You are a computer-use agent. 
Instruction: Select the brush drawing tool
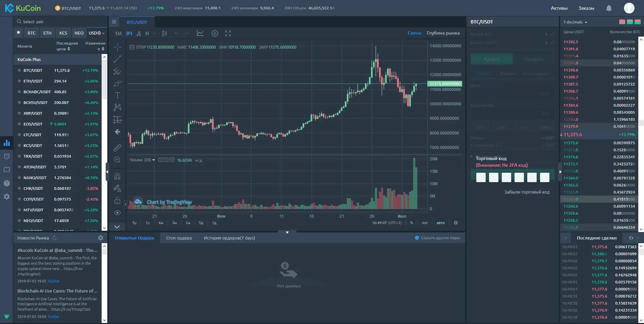click(117, 83)
